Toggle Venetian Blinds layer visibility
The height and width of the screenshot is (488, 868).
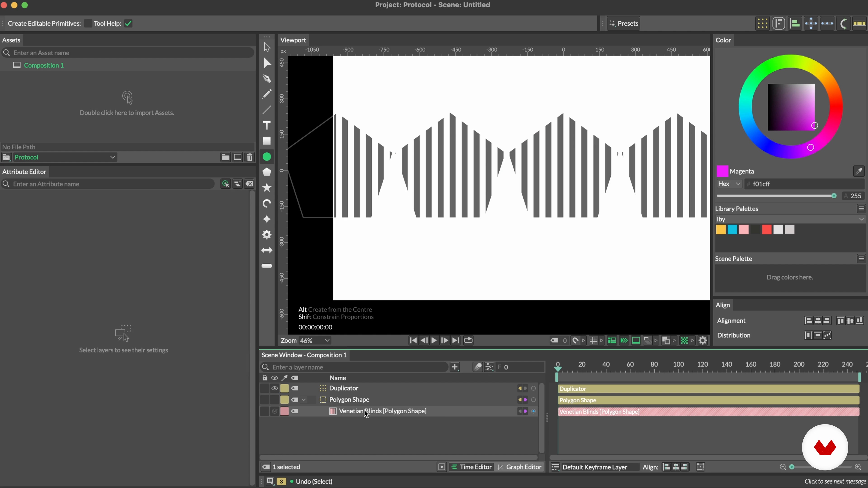coord(275,411)
